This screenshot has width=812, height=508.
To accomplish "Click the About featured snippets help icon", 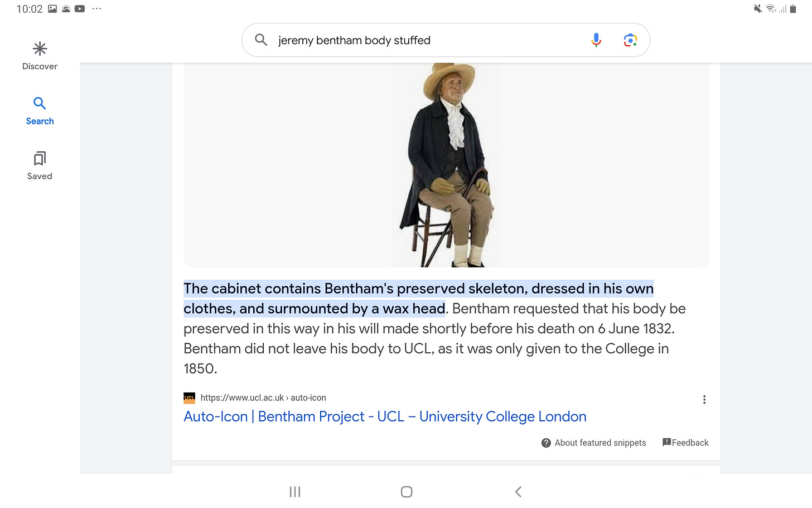I will pos(547,443).
